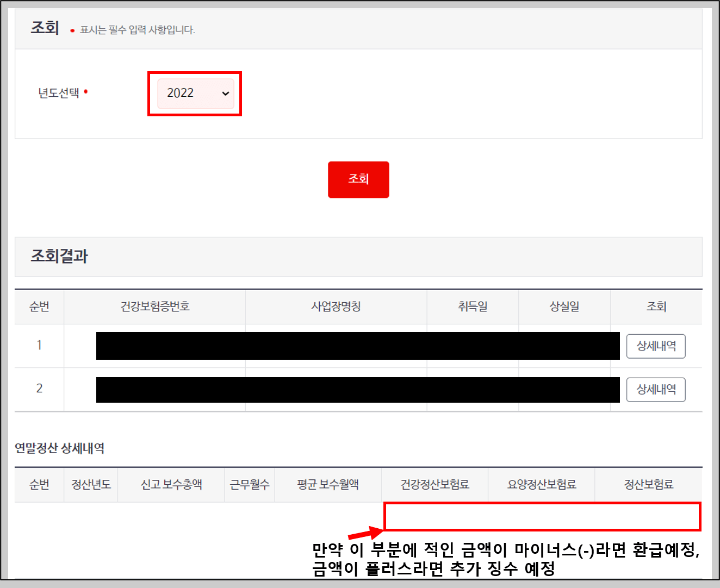720x588 pixels.
Task: Click the 조회결과 section title
Action: point(59,257)
